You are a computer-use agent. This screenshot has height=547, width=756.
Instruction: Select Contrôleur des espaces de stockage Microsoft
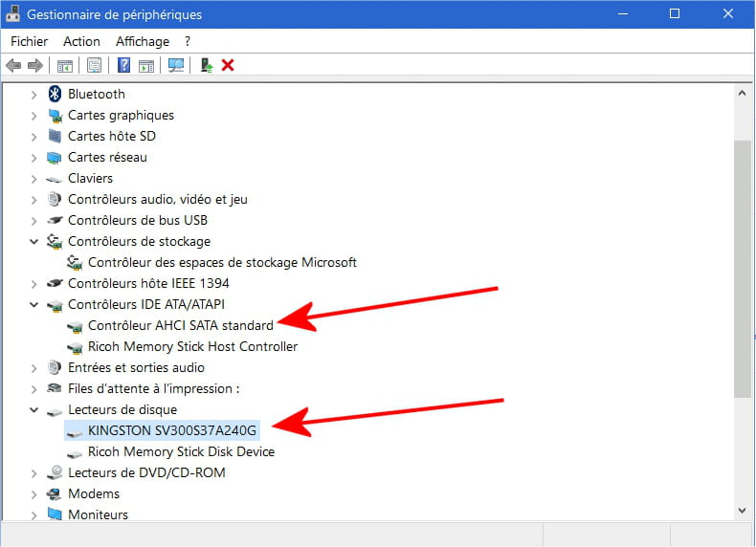pyautogui.click(x=222, y=262)
